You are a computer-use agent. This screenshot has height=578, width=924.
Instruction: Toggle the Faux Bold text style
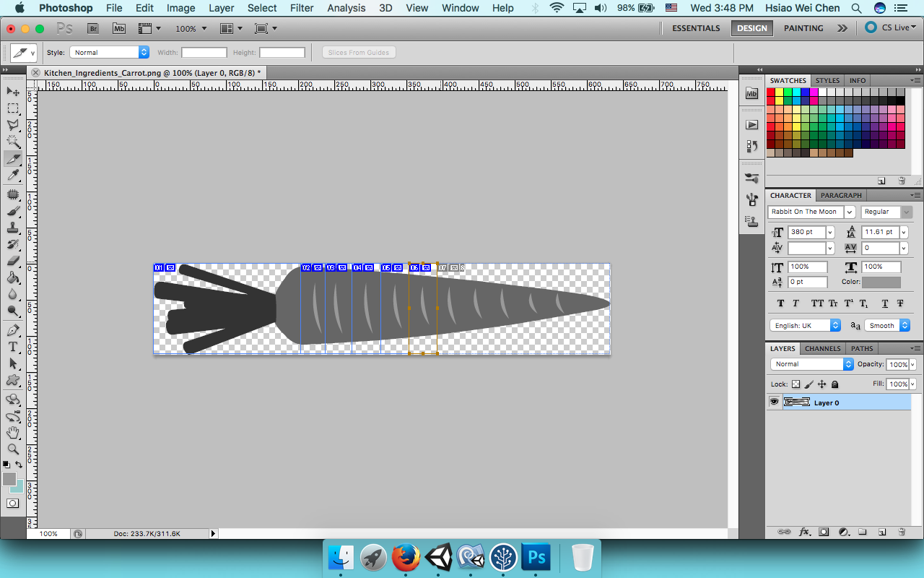(780, 303)
